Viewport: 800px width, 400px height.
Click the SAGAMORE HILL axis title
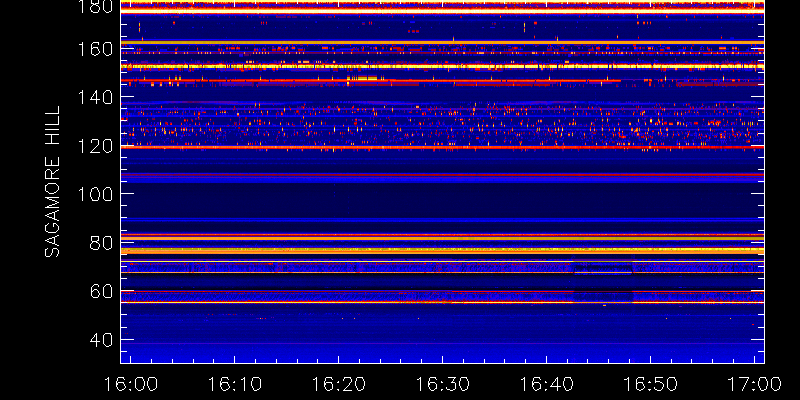point(52,182)
